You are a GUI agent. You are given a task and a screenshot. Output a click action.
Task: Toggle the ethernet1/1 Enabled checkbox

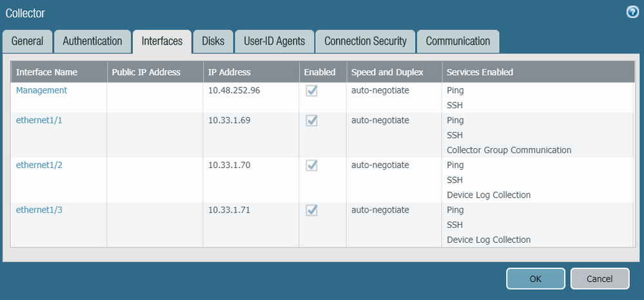[311, 120]
